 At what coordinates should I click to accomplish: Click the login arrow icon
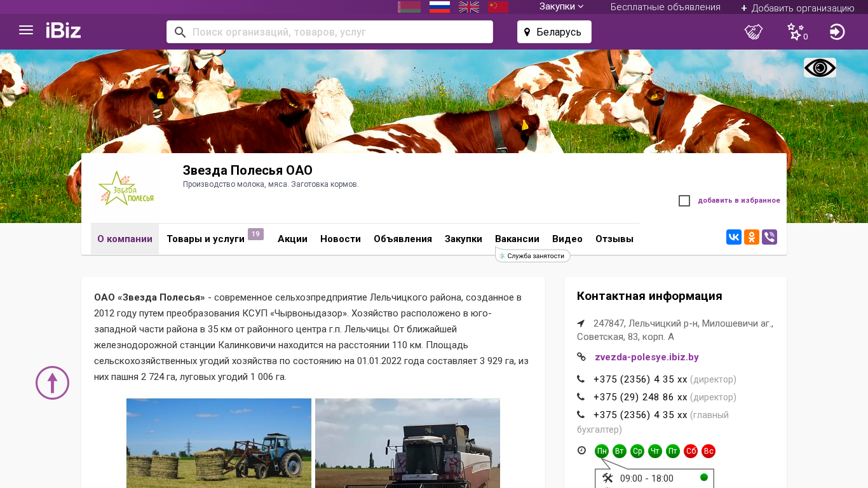[837, 32]
